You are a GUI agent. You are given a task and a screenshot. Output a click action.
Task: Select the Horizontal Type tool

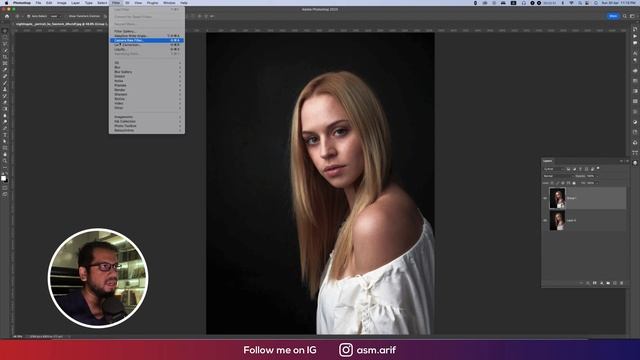pyautogui.click(x=5, y=135)
